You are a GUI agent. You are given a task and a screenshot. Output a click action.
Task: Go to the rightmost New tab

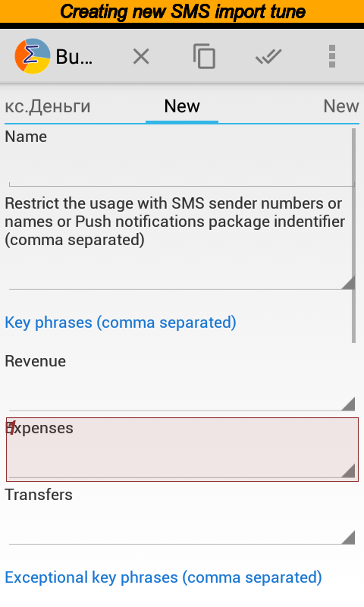[341, 106]
